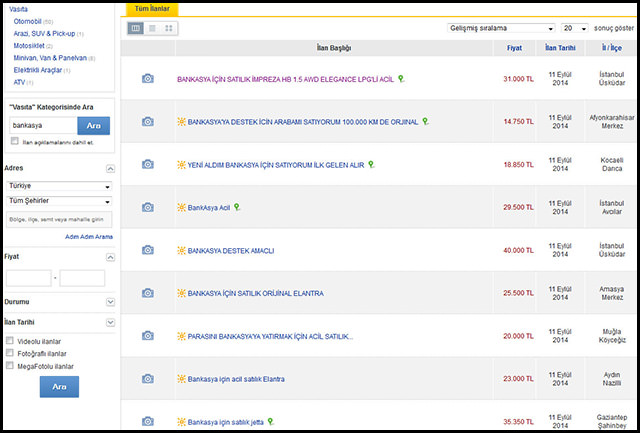Enable 'İlan açıklamalarını dahil et' checkbox
The image size is (640, 433).
click(x=14, y=142)
